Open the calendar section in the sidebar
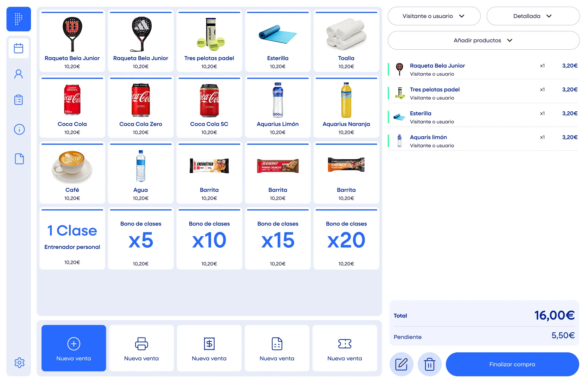Viewport: 588px width, 384px height. (18, 48)
